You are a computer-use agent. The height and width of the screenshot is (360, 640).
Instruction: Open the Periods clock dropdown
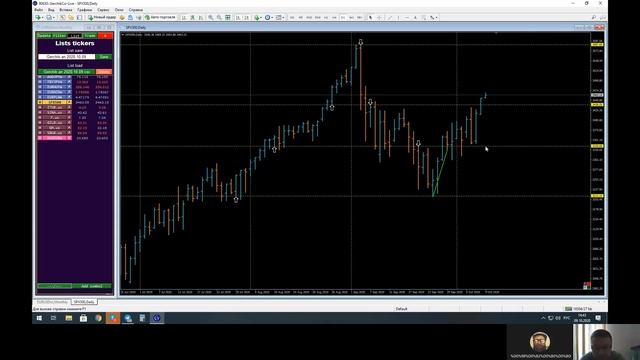pos(269,18)
